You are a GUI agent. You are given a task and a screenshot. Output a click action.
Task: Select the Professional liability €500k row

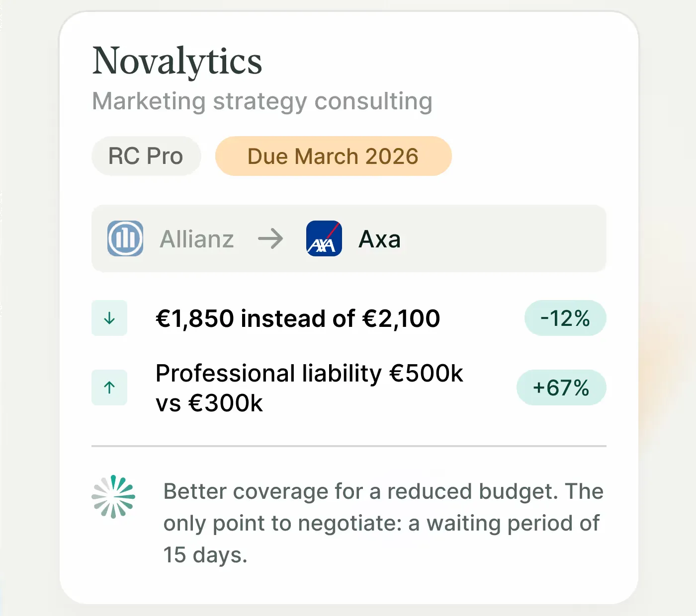click(x=349, y=387)
